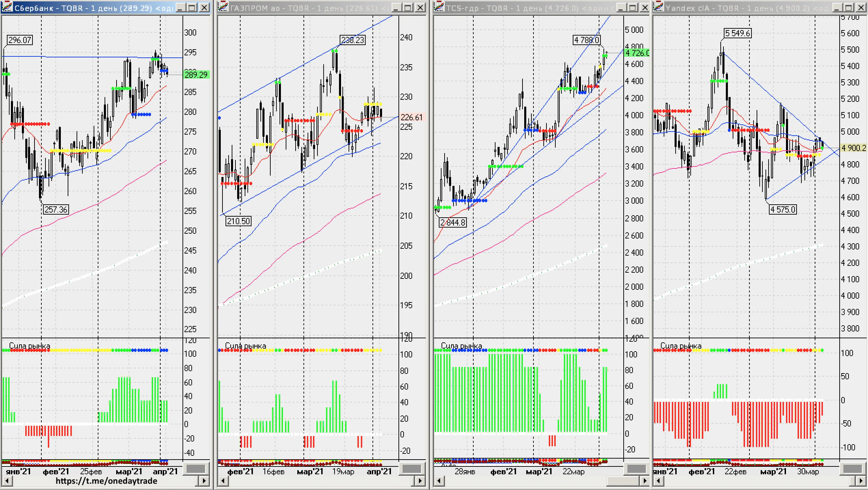Click the TCS-гдр window chart icon
Image resolution: width=868 pixels, height=490 pixels.
click(439, 7)
